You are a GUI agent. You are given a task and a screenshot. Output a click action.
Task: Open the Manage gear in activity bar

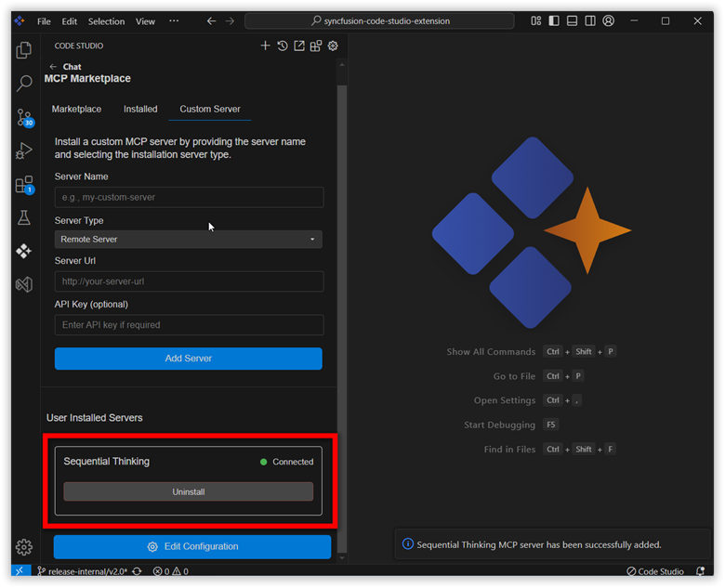click(23, 547)
